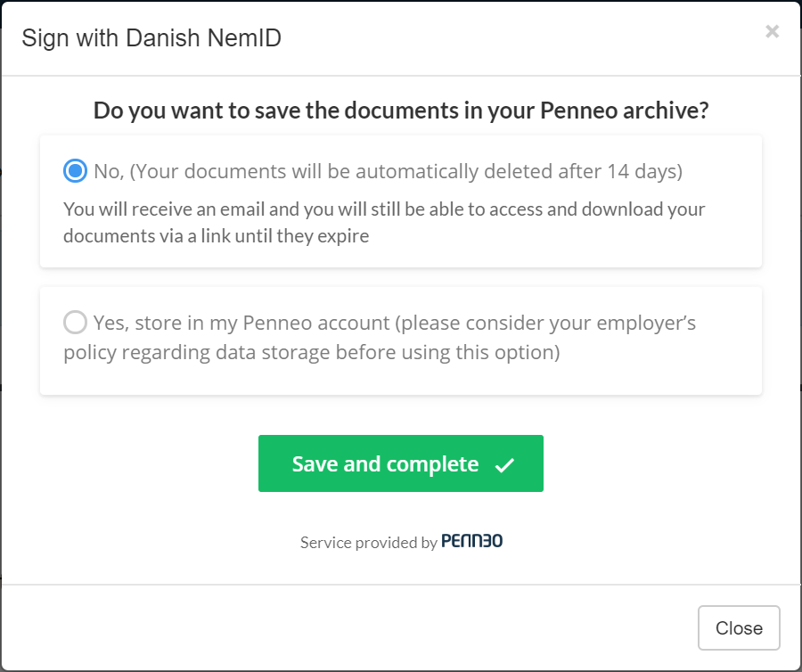The width and height of the screenshot is (802, 672).
Task: Click the "policy regarding data storage" text line
Action: 312,352
